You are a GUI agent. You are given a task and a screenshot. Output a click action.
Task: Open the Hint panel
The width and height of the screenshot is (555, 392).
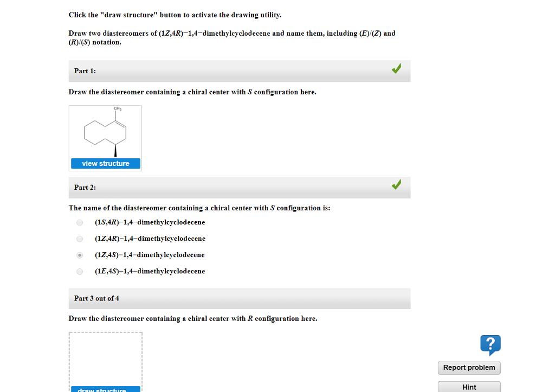tap(469, 386)
